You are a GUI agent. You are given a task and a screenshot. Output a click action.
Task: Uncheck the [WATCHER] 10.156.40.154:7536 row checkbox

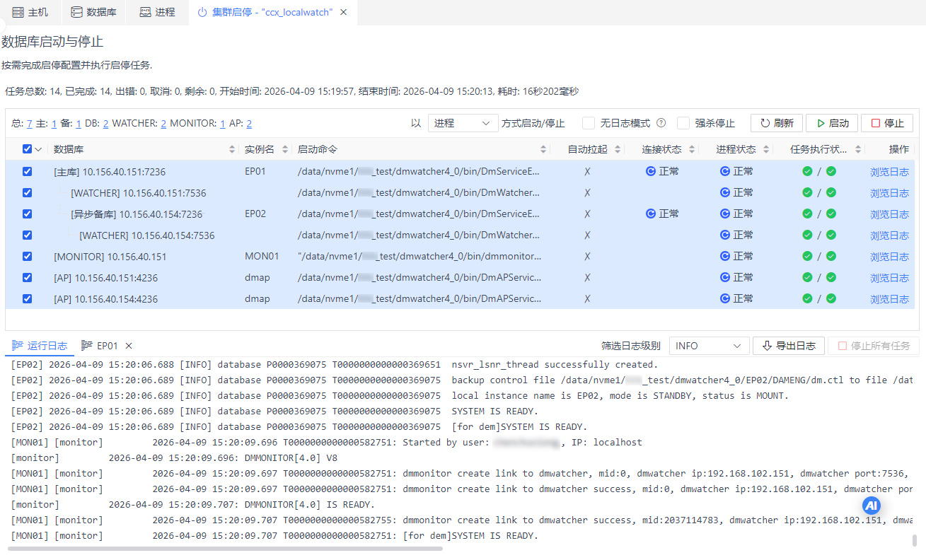pos(27,235)
